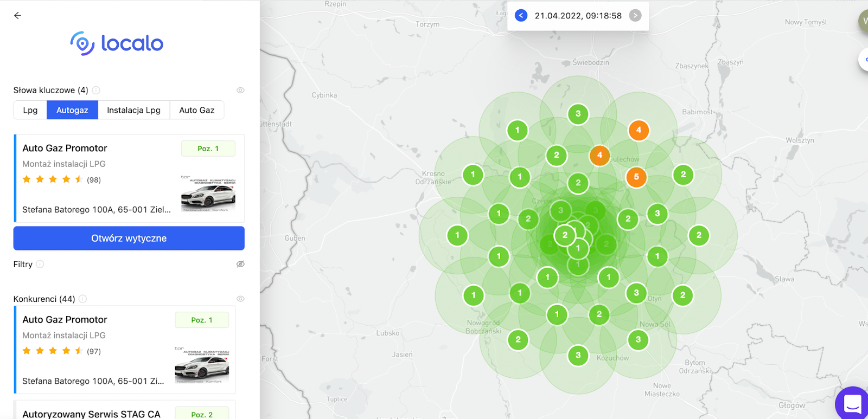Viewport: 868px width, 419px height.
Task: Click info icon next to Filtry
Action: click(40, 265)
